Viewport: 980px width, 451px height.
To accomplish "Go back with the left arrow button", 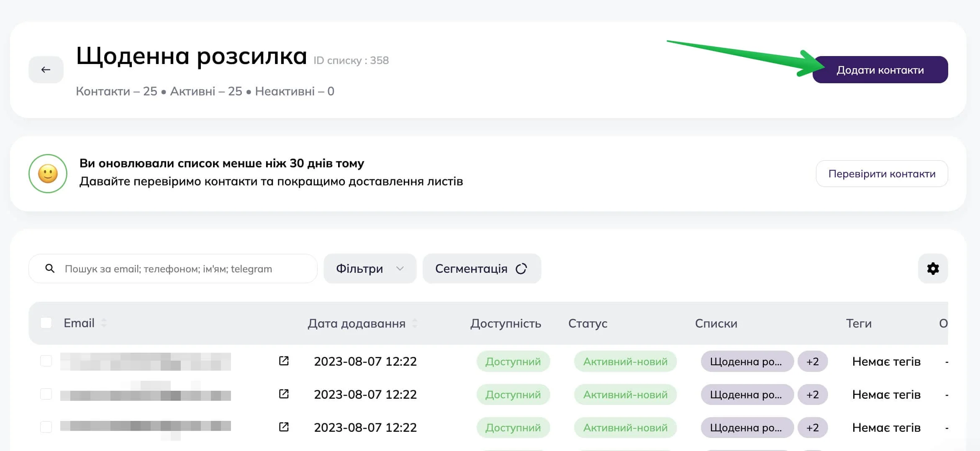I will [46, 69].
